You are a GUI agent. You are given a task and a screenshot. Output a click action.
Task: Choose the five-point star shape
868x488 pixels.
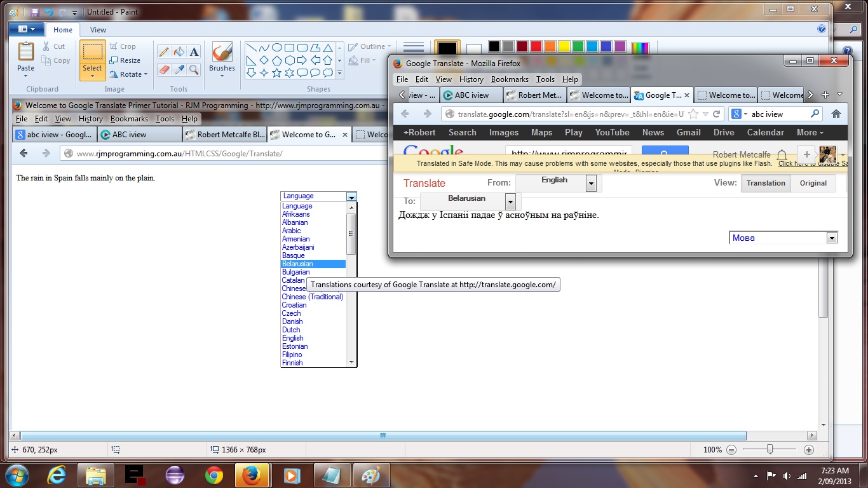click(x=277, y=73)
